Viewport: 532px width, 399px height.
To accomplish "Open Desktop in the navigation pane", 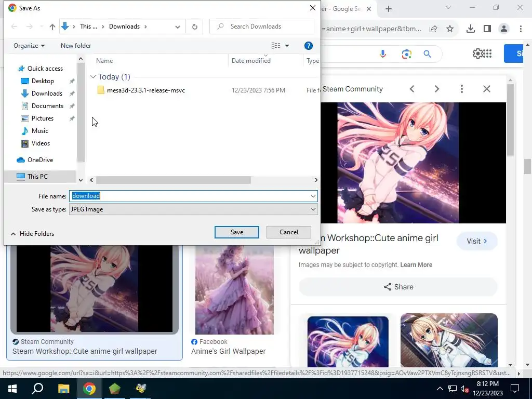I will point(43,81).
